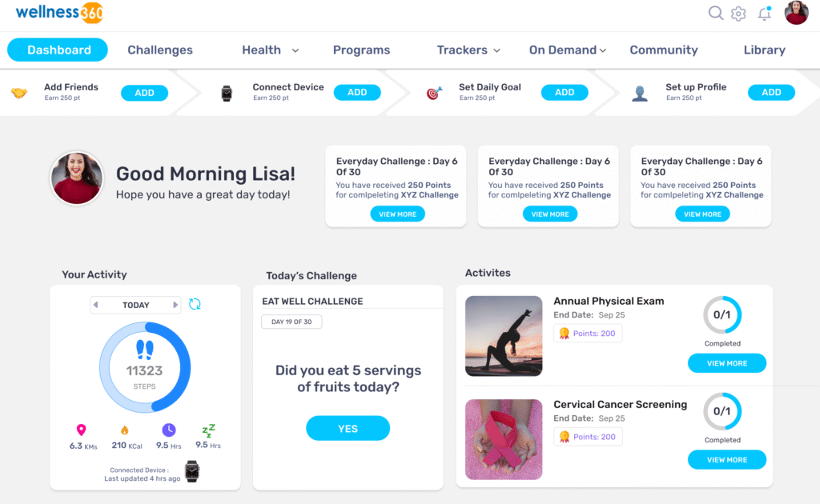Go to previous day in TODAY selector
Image resolution: width=820 pixels, height=504 pixels.
point(96,305)
